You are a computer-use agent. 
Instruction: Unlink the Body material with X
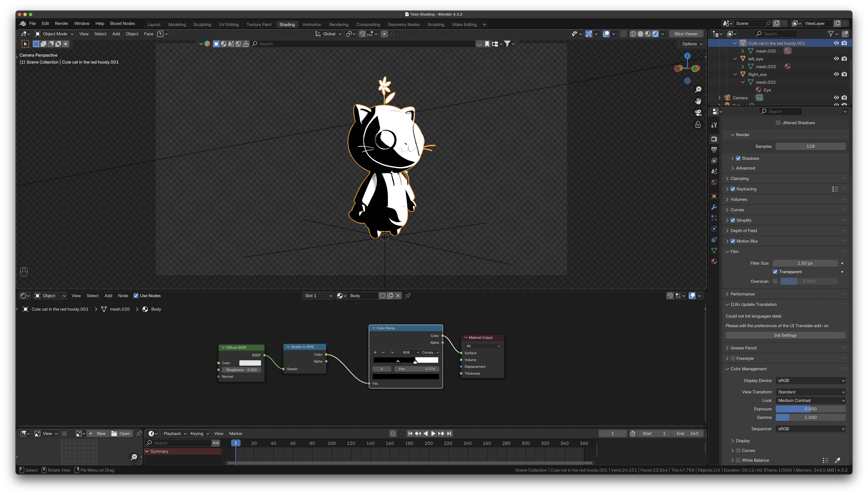tap(398, 296)
